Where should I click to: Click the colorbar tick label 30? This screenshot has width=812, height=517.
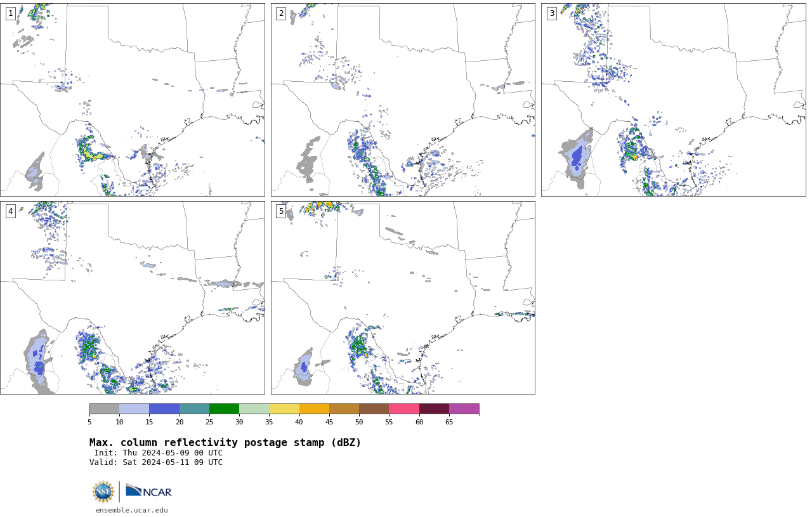click(x=239, y=422)
